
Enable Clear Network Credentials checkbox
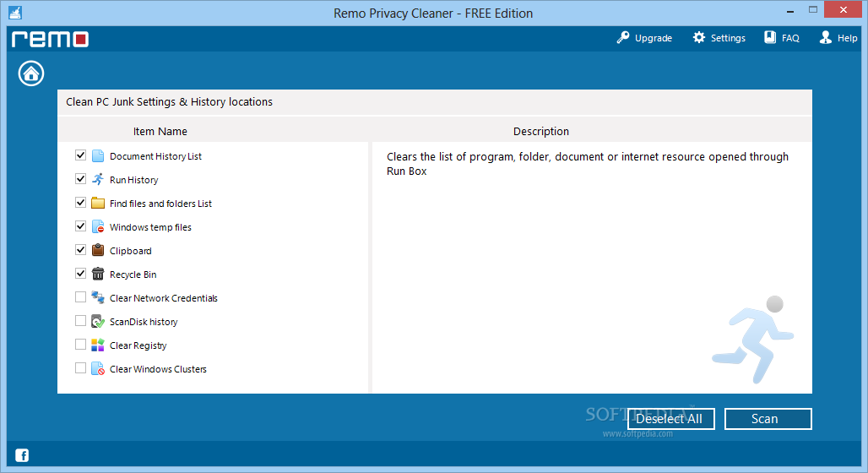[x=80, y=296]
